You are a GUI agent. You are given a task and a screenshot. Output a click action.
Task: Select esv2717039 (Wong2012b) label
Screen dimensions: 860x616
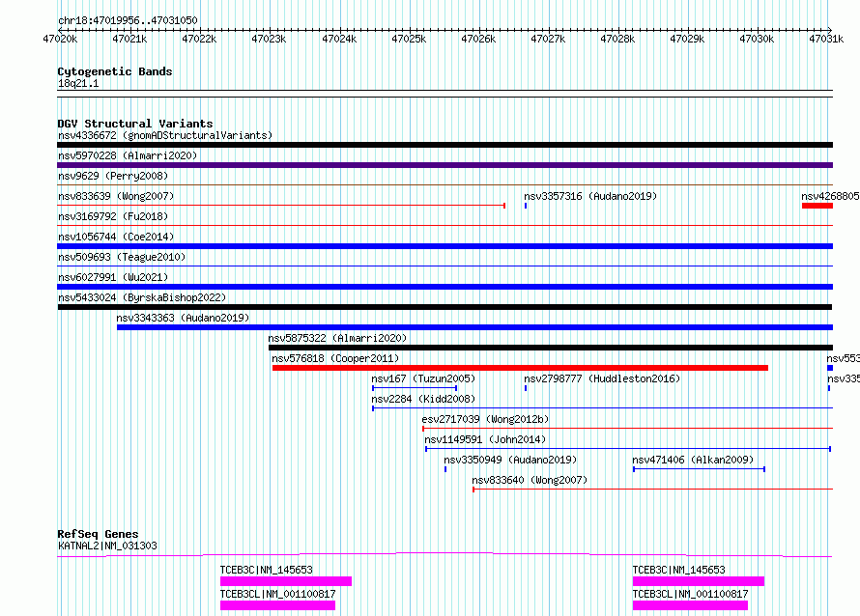485,419
